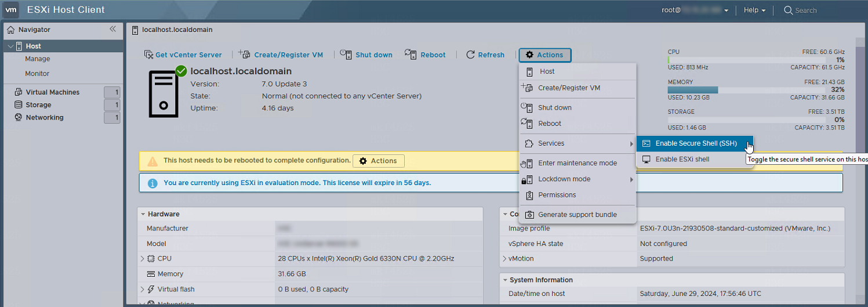Expand the vMotion row chevron
The width and height of the screenshot is (868, 307).
pos(504,259)
